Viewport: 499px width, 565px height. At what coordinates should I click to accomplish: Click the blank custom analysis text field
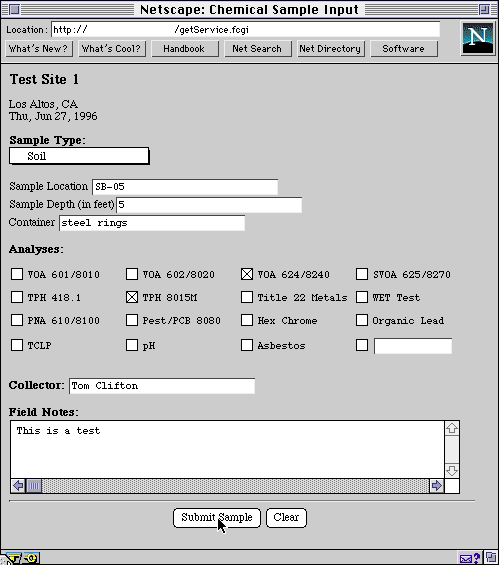pos(413,346)
